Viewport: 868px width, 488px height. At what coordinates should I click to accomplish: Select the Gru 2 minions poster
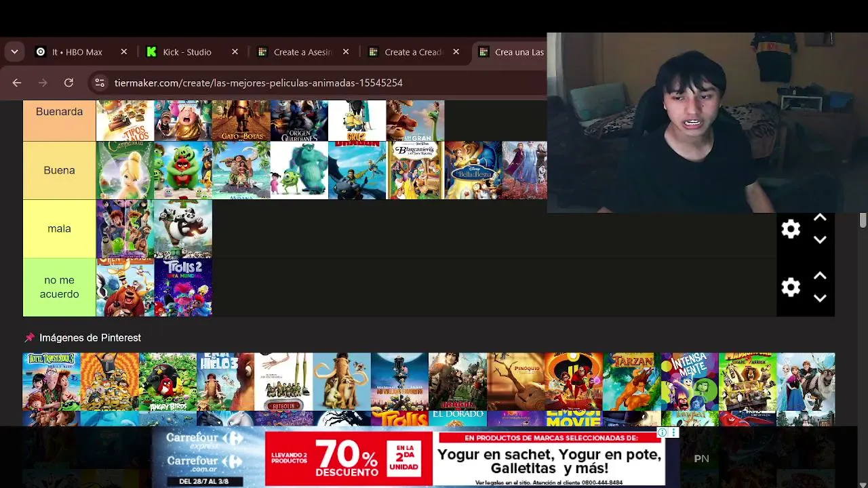click(357, 121)
